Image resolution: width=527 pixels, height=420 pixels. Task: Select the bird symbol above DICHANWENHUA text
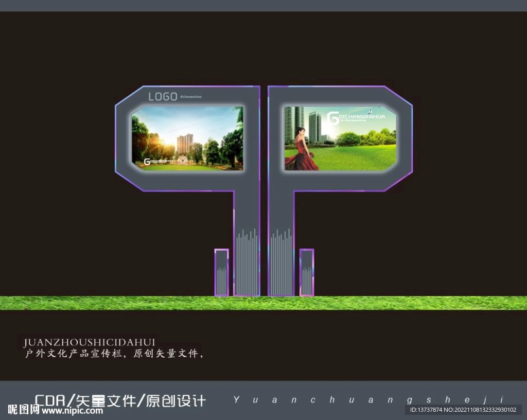pos(370,109)
